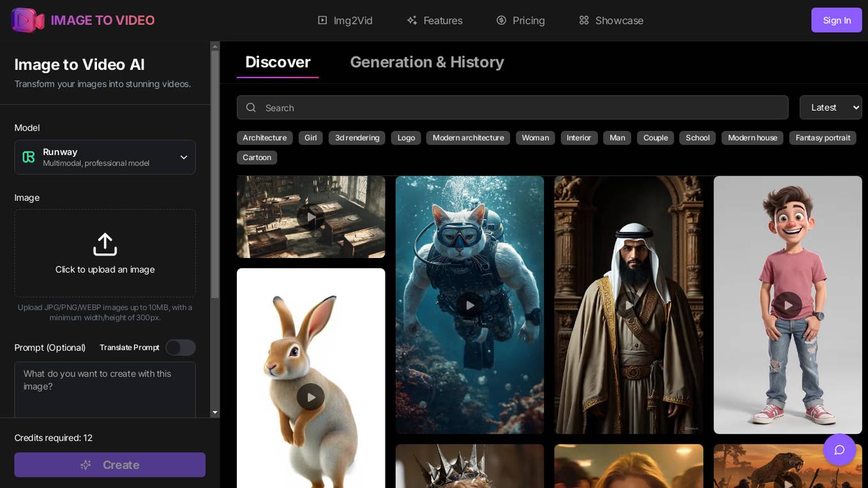868x488 pixels.
Task: Click the Showcase grid icon
Action: pos(584,20)
